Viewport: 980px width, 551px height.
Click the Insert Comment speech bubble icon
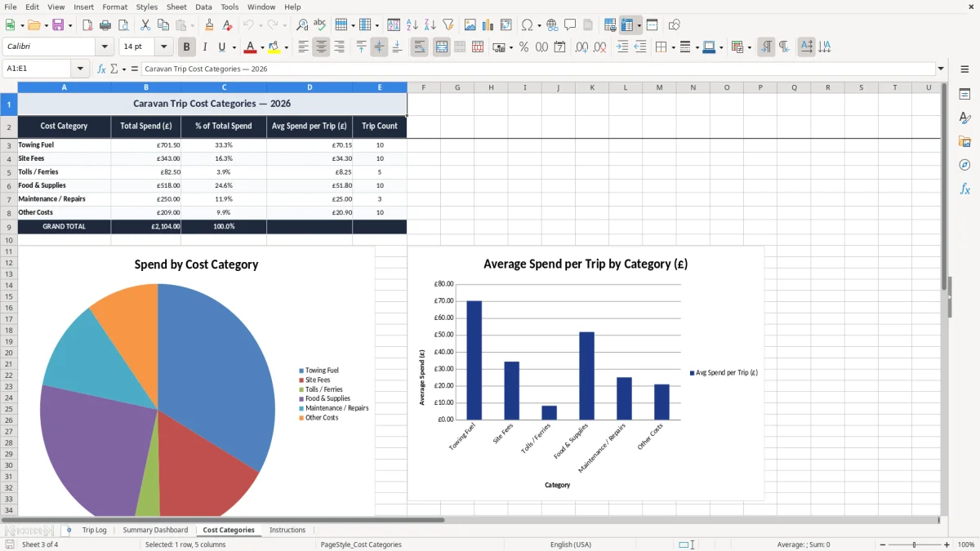pos(570,25)
